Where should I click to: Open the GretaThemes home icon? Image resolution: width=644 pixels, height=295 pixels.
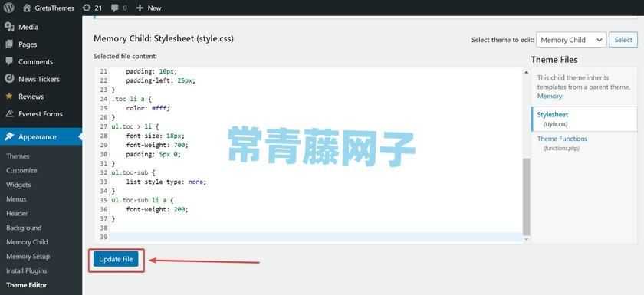tap(27, 8)
